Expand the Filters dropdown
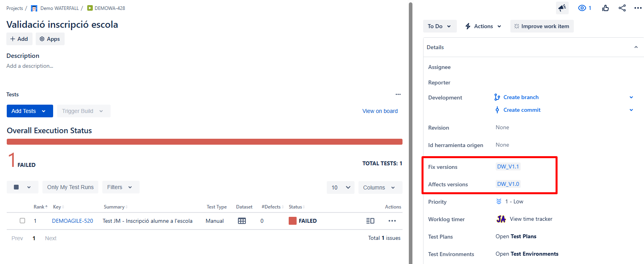Viewport: 644px width, 264px height. coord(121,187)
